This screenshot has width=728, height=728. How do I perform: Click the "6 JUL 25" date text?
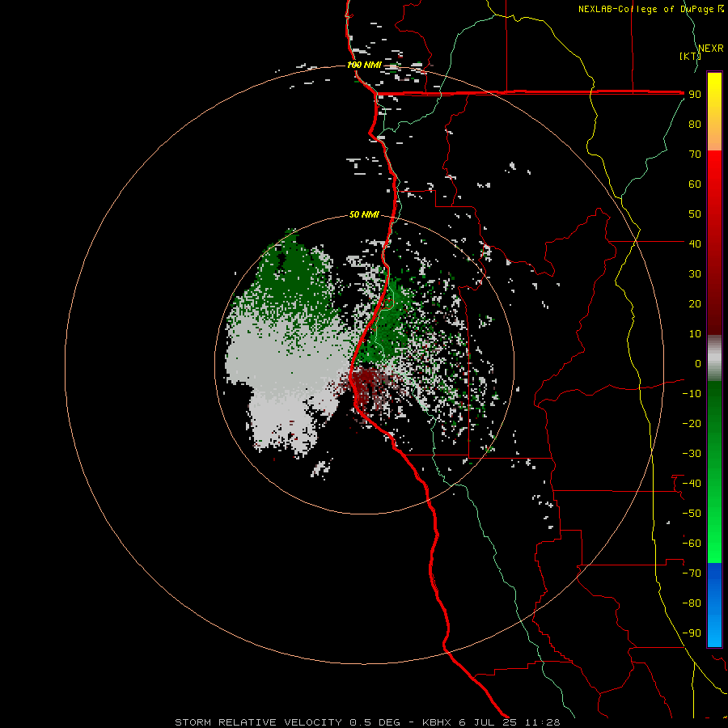(x=488, y=722)
